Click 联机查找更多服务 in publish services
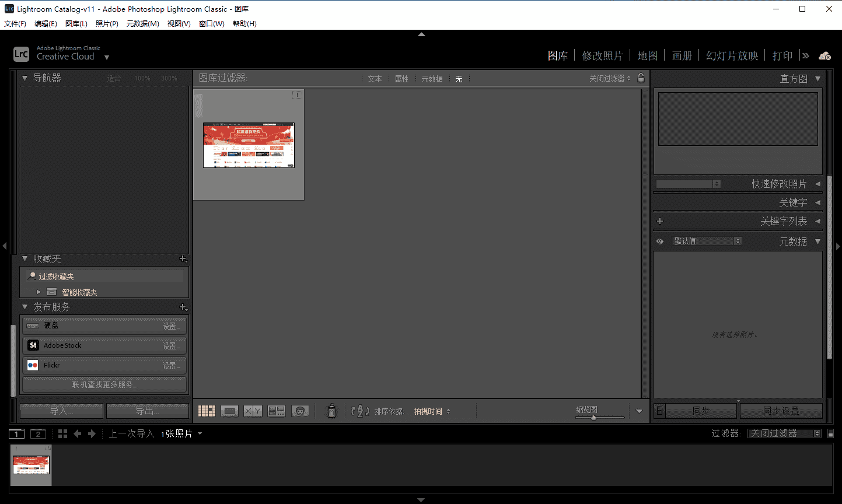This screenshot has height=504, width=842. point(104,384)
